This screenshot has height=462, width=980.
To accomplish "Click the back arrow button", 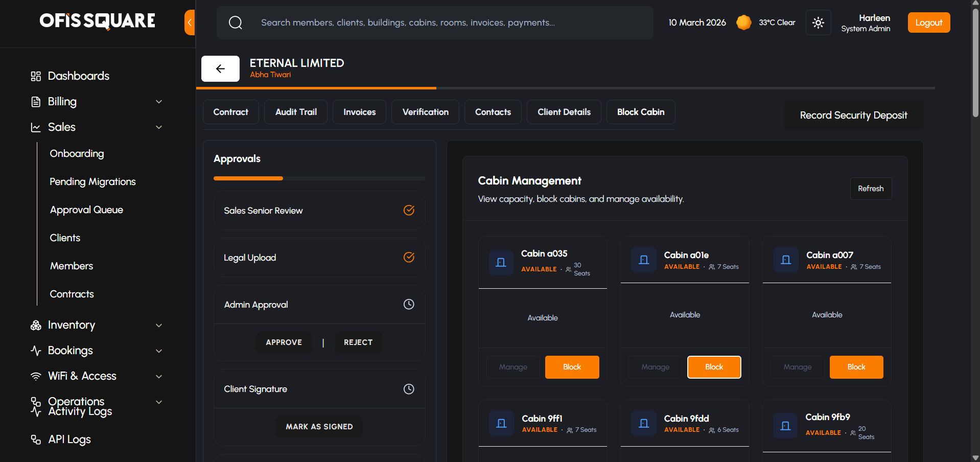I will click(x=220, y=69).
